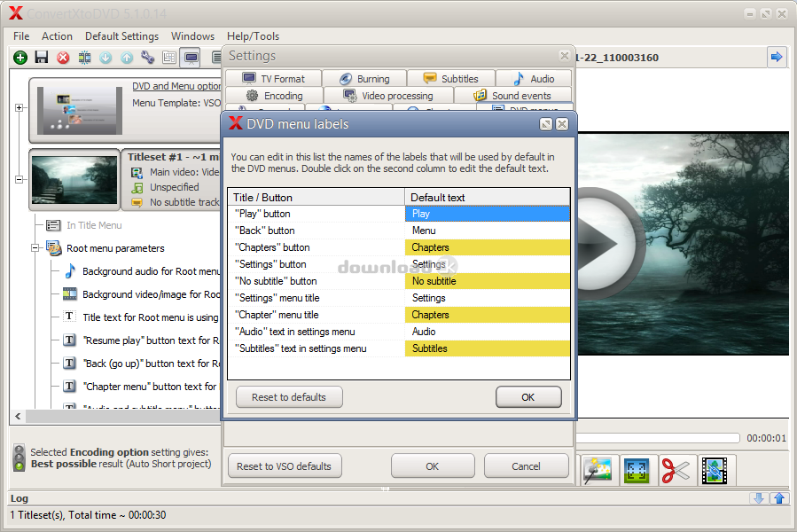Click the T icon for Resume play button text

70,340
